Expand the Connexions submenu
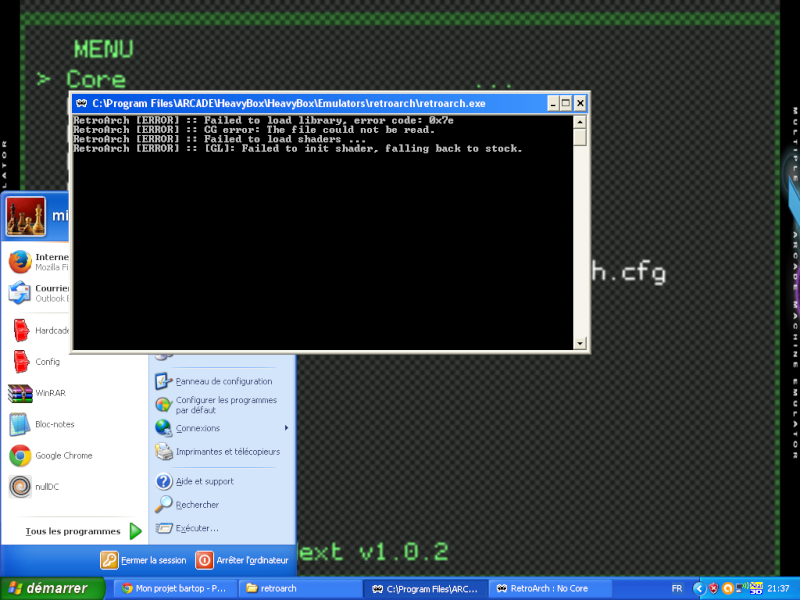Screen dimensions: 800x600 (x=222, y=428)
